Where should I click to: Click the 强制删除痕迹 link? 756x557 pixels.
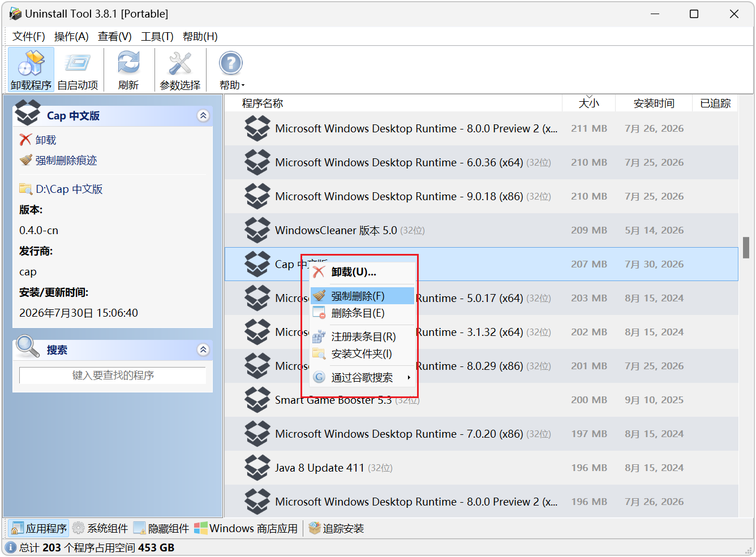[x=66, y=161]
